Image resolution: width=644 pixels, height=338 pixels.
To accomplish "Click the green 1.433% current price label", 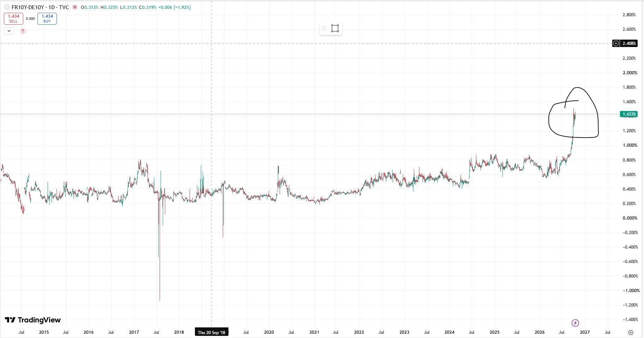I will tap(629, 114).
